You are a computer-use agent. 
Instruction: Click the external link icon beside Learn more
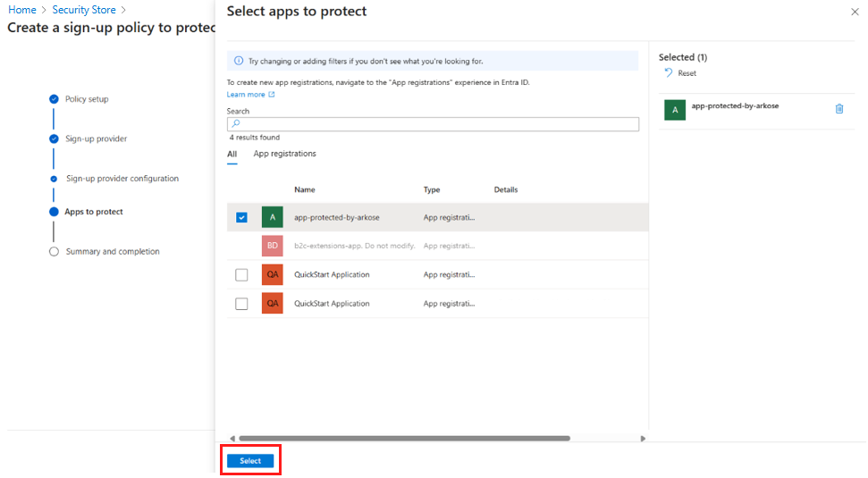[x=271, y=95]
